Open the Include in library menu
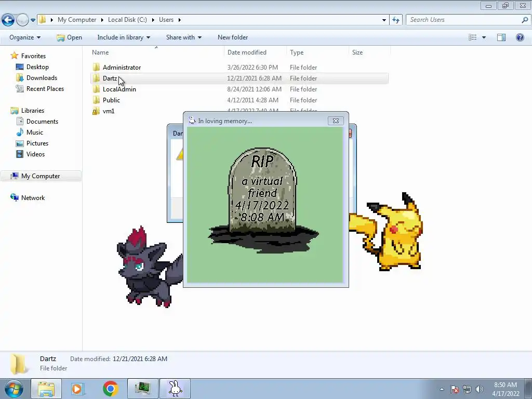This screenshot has height=399, width=532. 124,37
